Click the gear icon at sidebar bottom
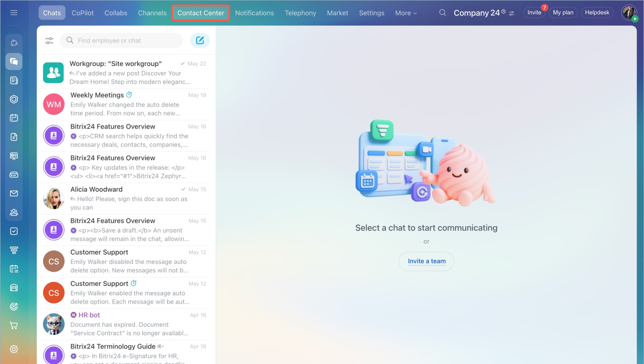The image size is (644, 364). [14, 349]
